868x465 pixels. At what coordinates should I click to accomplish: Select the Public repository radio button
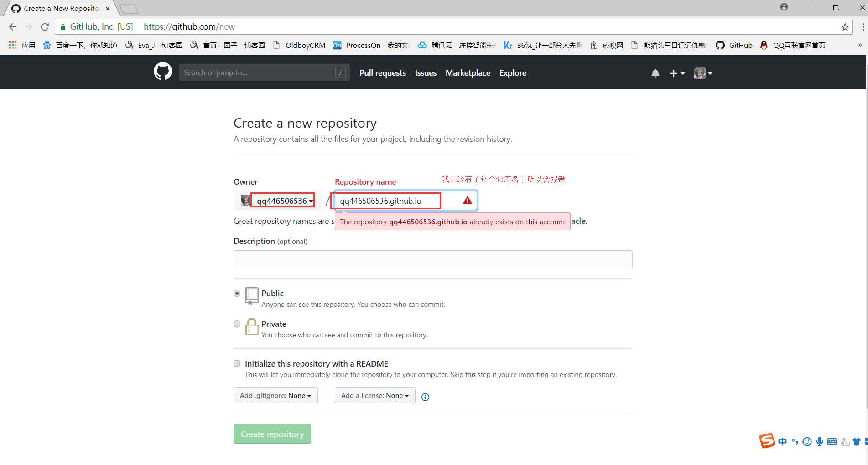coord(237,293)
